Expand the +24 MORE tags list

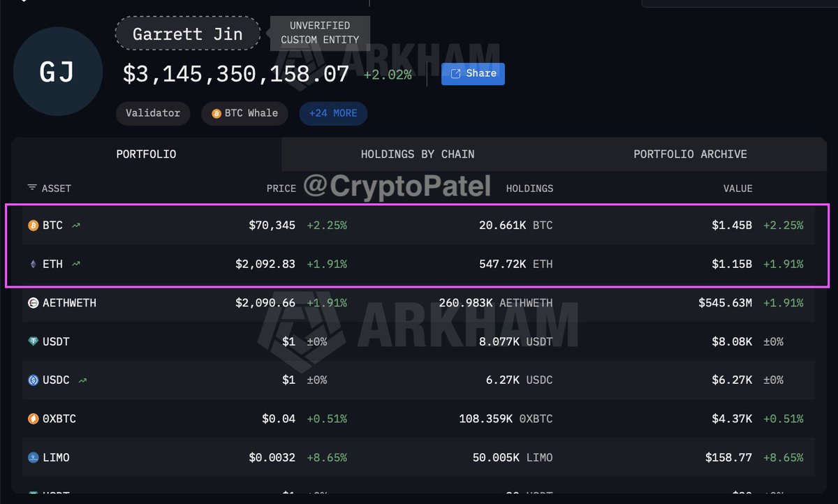tap(333, 113)
